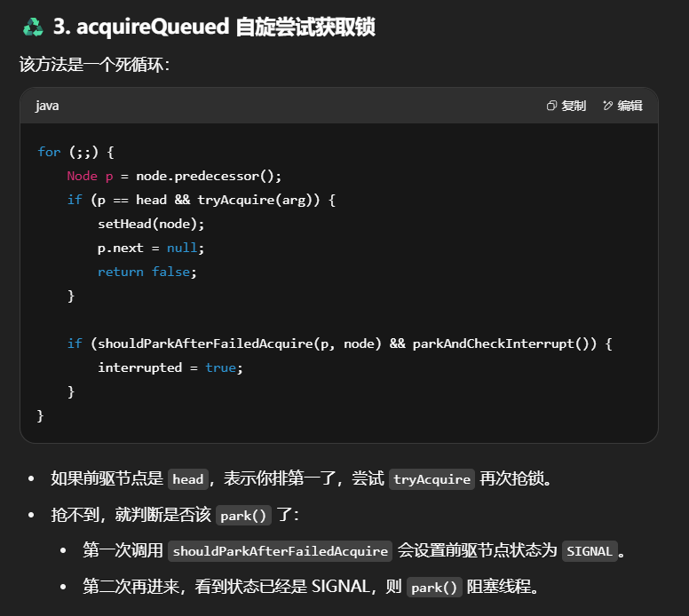The image size is (689, 616).
Task: Click the inline code chip 'head'
Action: pos(188,479)
